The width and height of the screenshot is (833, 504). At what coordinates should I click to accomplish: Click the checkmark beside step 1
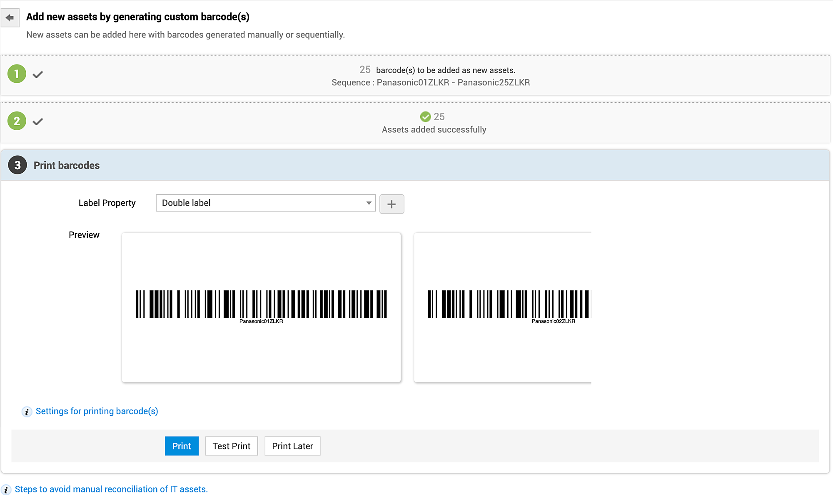pyautogui.click(x=38, y=74)
